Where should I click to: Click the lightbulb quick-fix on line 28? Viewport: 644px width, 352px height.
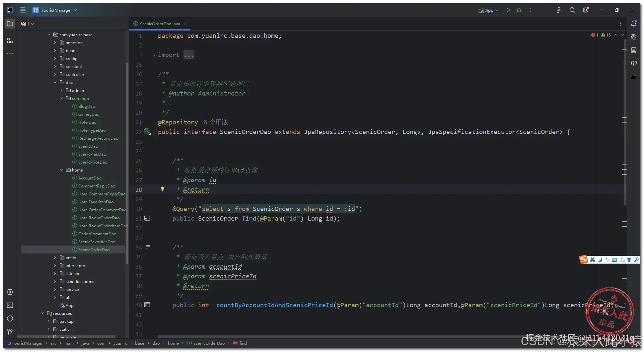coord(163,189)
